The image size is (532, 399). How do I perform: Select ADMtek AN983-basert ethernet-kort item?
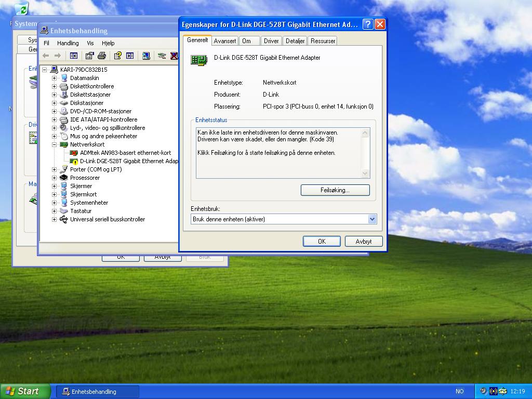[126, 153]
